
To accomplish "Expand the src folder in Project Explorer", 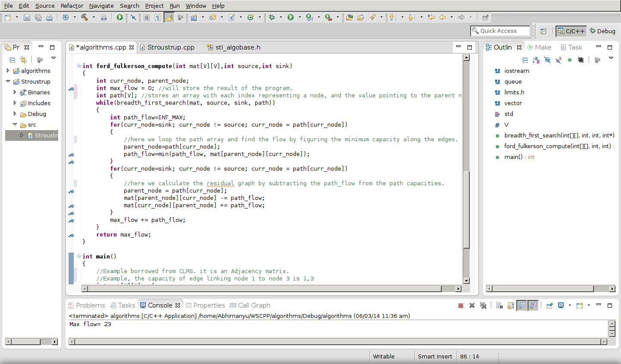I will pos(15,124).
